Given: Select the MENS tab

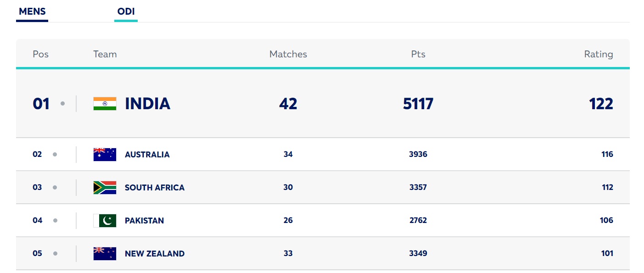Looking at the screenshot, I should 32,12.
